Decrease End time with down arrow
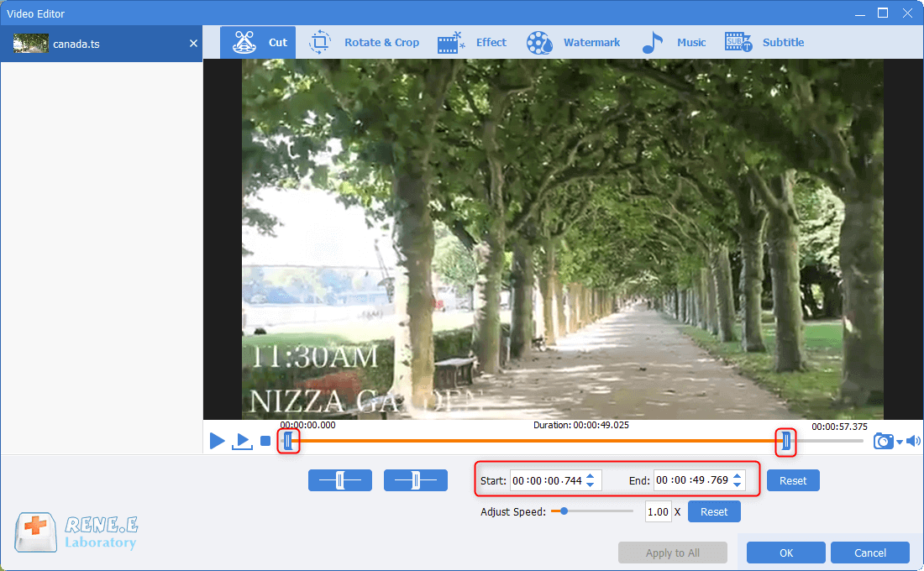 (x=738, y=485)
